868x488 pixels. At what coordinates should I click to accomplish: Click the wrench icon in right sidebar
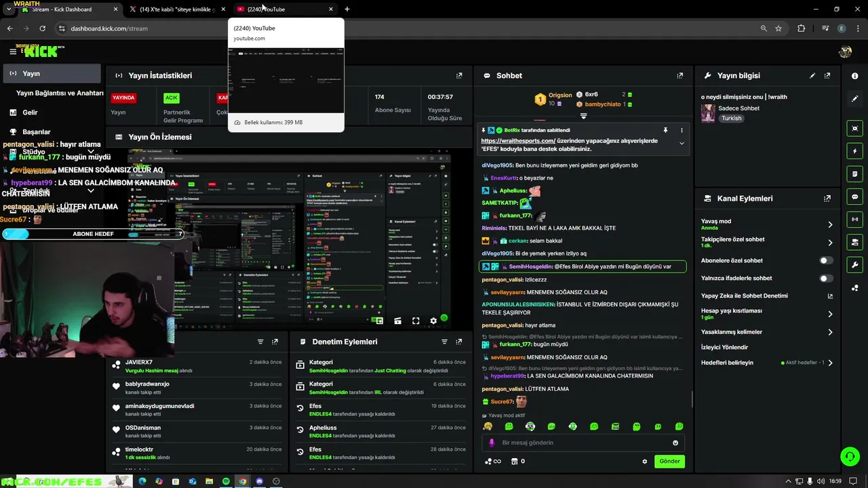tap(855, 265)
